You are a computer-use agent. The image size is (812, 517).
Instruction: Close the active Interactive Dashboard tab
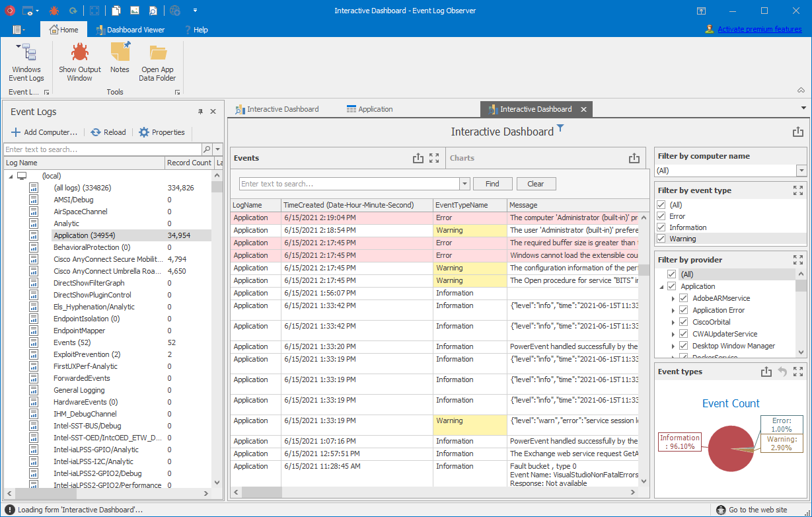pos(584,109)
